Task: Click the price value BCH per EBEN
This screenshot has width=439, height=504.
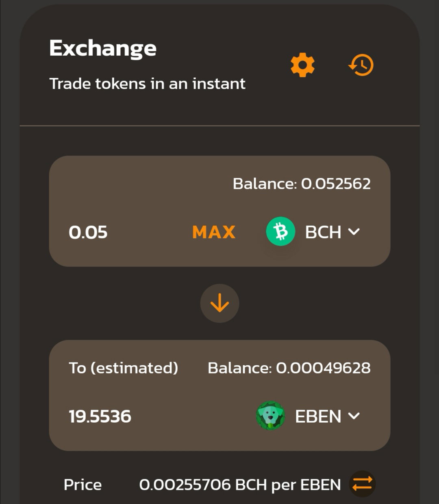Action: click(x=240, y=484)
